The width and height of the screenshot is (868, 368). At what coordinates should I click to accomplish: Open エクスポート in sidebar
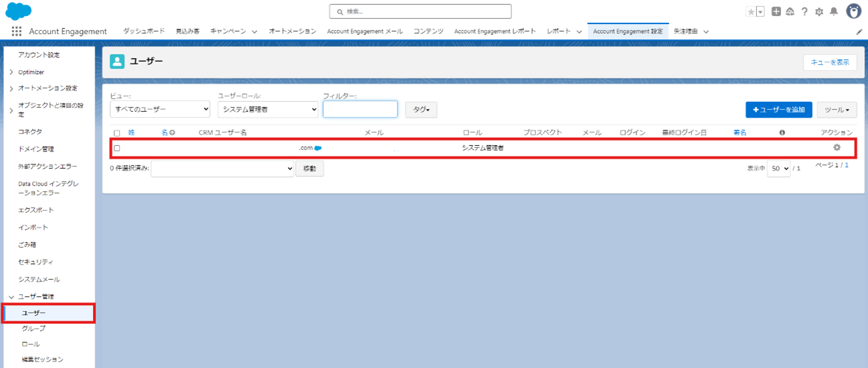pos(36,210)
